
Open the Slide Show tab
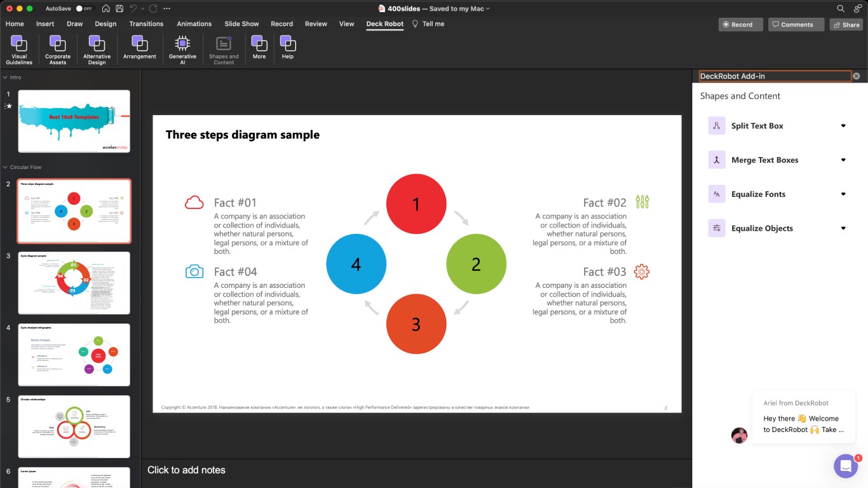click(241, 24)
